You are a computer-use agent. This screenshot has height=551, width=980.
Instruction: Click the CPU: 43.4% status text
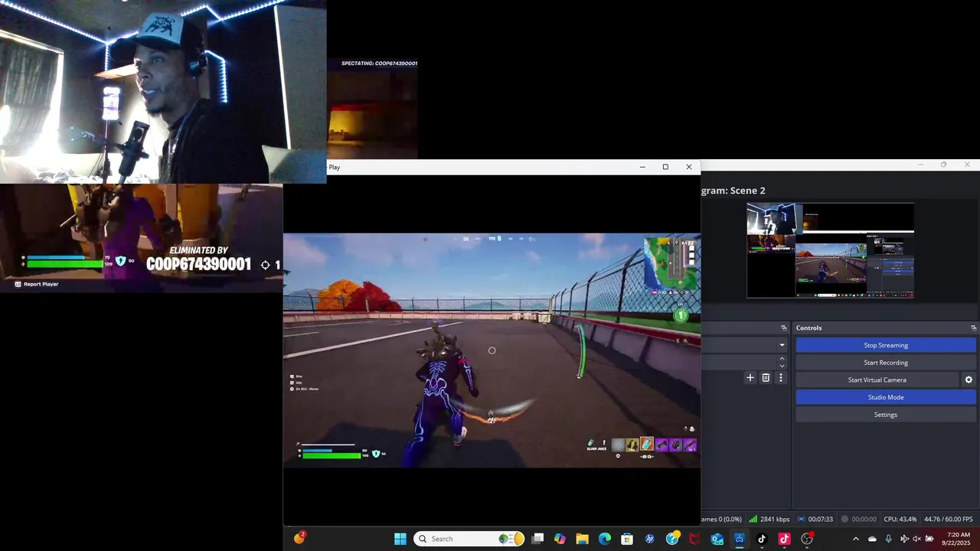click(x=900, y=519)
